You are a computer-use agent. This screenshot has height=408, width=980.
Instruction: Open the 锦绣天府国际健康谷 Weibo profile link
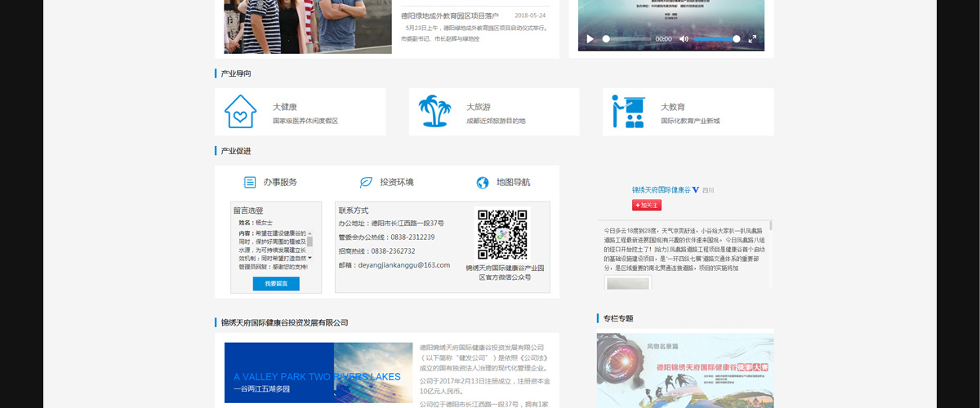coord(661,189)
